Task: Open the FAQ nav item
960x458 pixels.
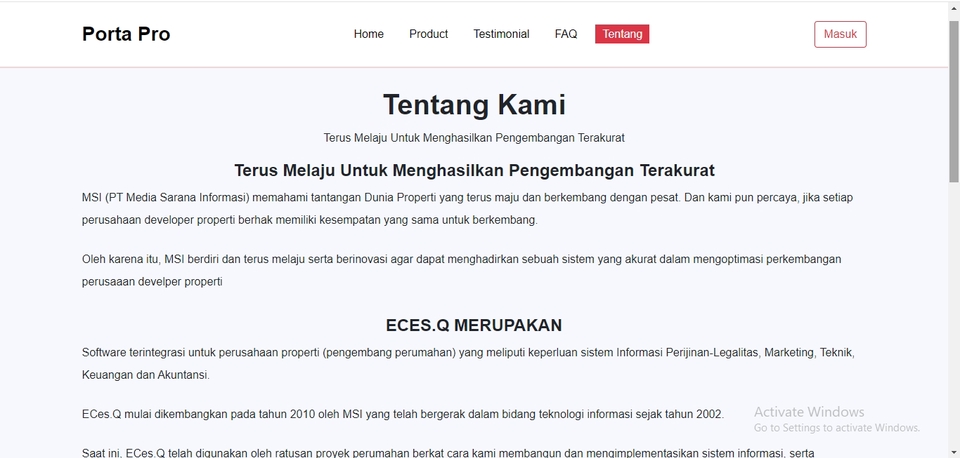Action: coord(566,34)
